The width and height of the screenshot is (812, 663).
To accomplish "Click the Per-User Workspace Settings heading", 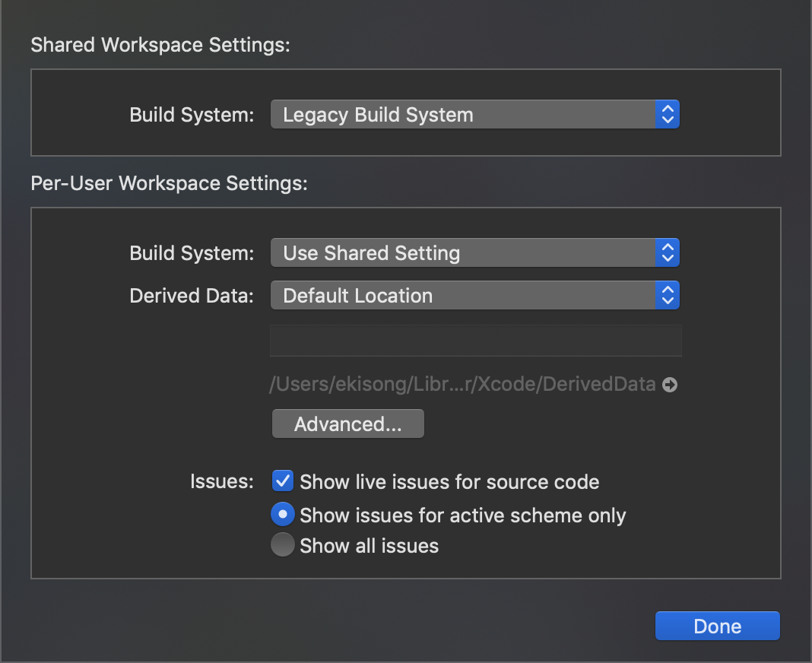I will pos(169,183).
